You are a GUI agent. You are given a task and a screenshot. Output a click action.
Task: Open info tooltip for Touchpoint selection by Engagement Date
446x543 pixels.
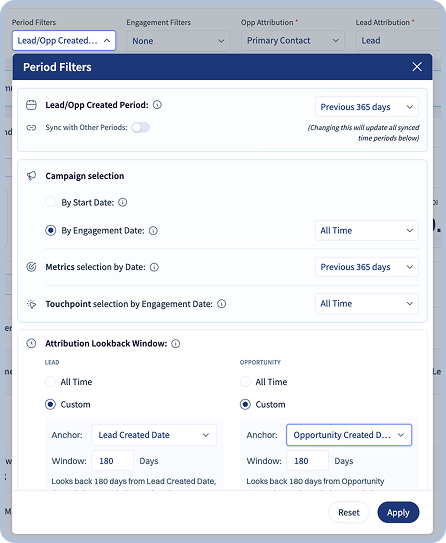tap(222, 304)
